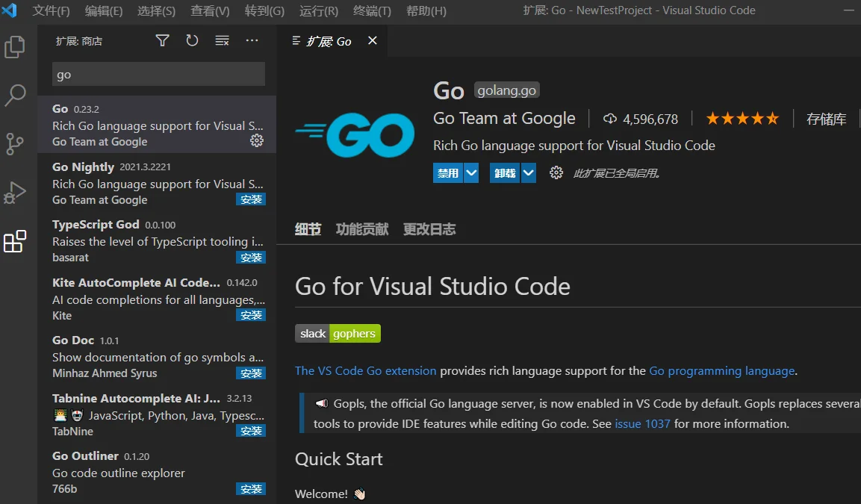Select TypeScript God in extension list

pos(157,240)
